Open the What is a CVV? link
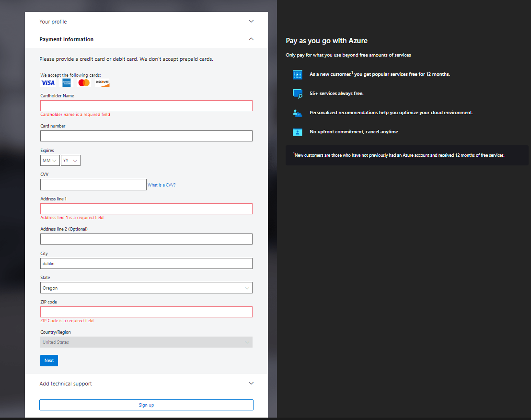 click(162, 185)
